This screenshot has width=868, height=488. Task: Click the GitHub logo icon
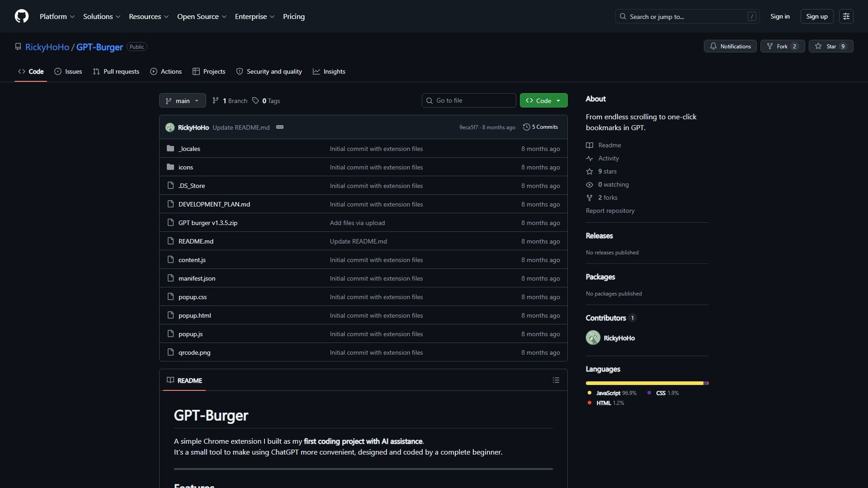click(22, 16)
